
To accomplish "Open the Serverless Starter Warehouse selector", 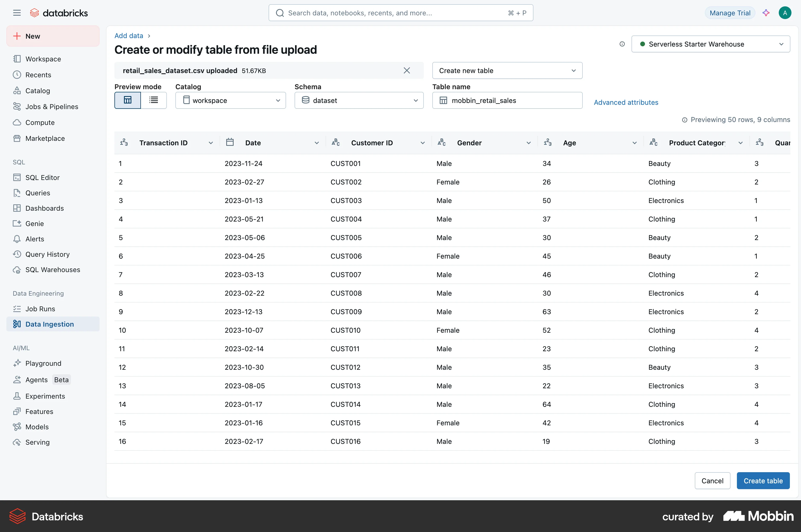I will coord(711,44).
